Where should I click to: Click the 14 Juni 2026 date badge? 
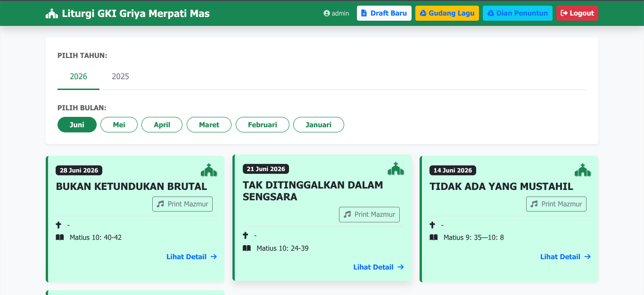click(x=453, y=171)
